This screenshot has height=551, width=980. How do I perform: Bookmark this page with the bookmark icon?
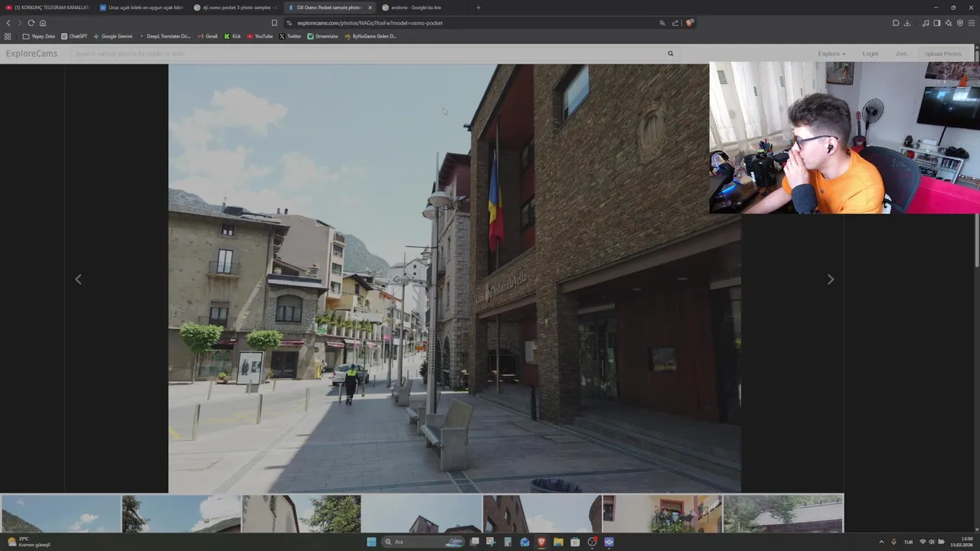click(274, 23)
